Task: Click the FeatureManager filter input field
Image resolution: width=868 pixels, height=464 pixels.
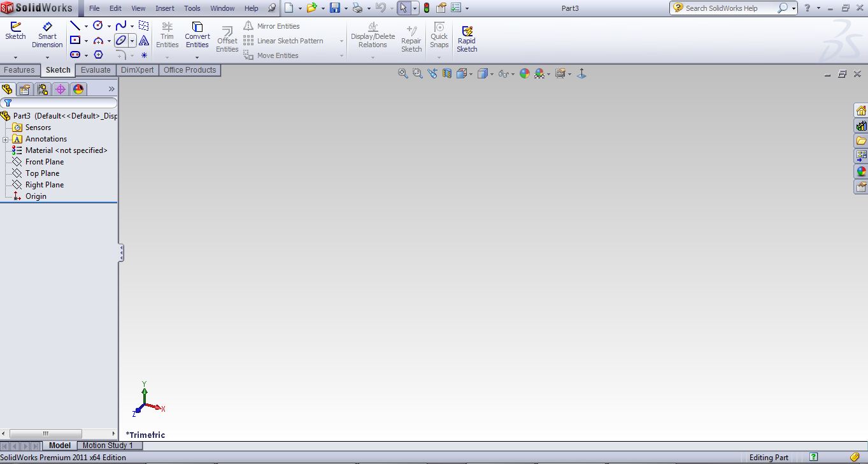Action: [x=59, y=103]
